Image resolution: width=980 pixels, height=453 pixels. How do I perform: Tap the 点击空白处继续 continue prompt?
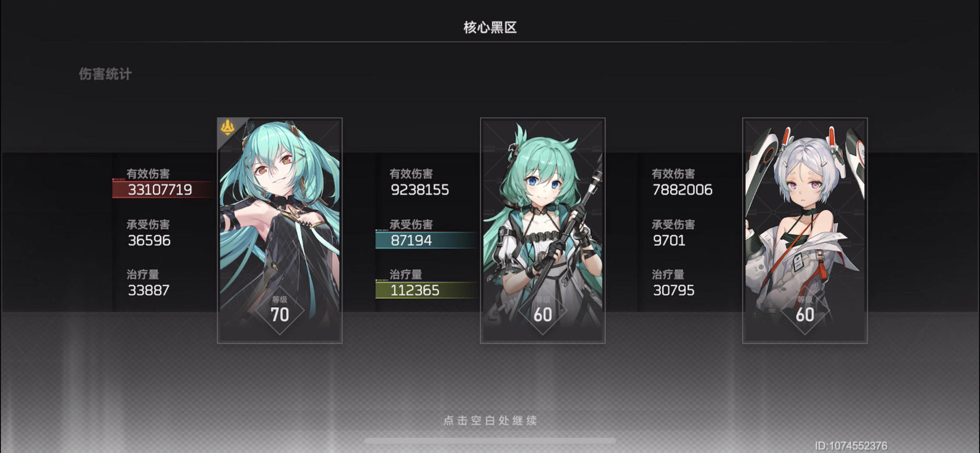click(x=490, y=420)
